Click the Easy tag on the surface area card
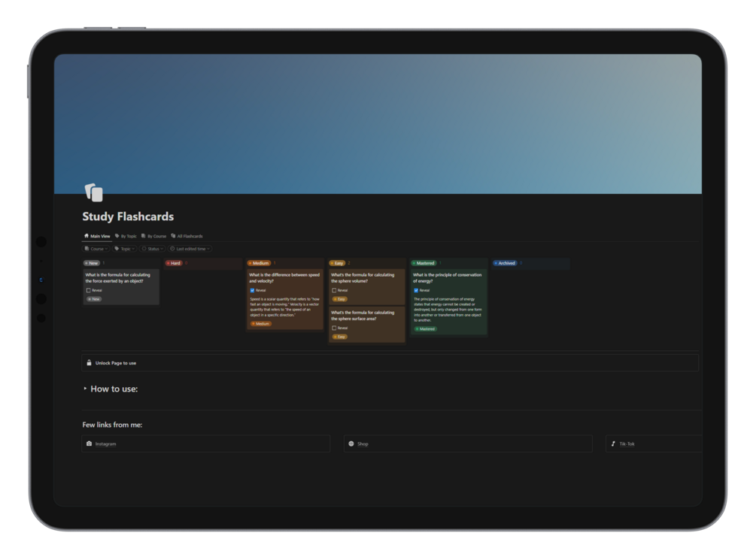756x560 pixels. pos(340,337)
